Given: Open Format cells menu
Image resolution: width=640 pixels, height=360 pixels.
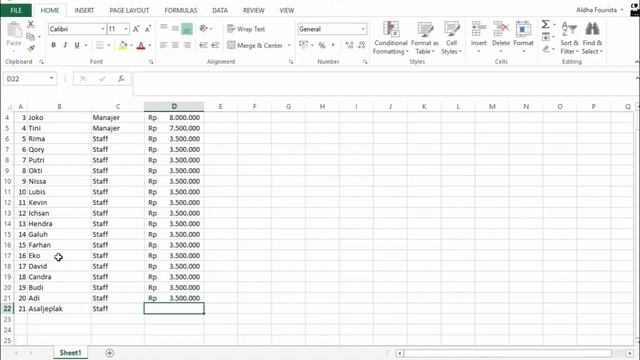Looking at the screenshot, I should click(523, 37).
